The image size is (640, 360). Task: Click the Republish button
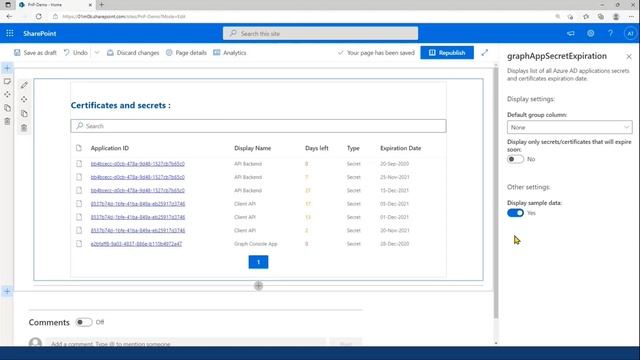[447, 53]
